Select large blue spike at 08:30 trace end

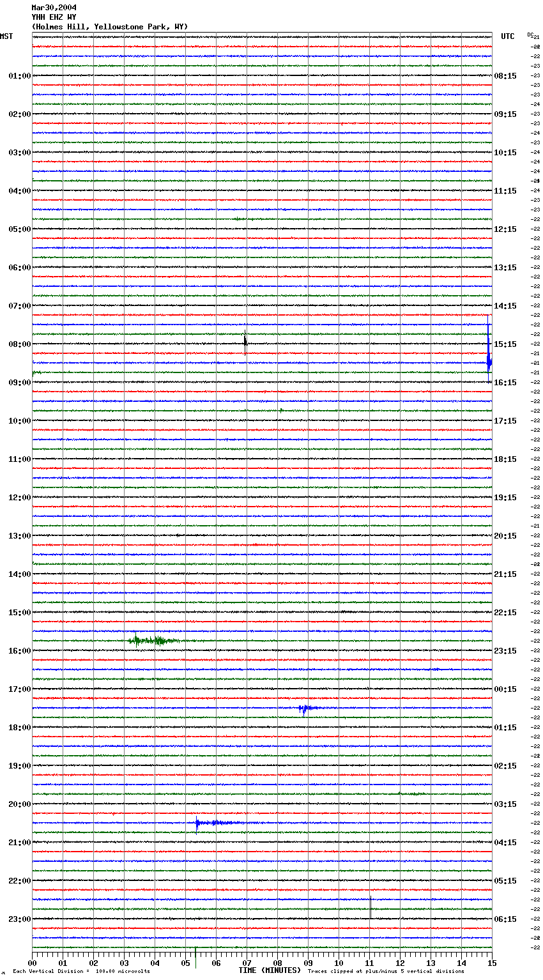tap(489, 348)
